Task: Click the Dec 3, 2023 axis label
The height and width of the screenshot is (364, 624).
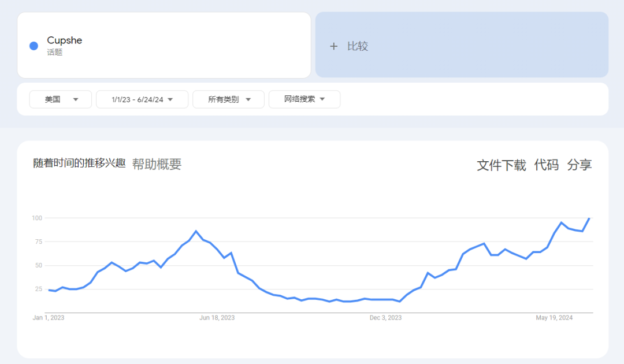Action: (x=385, y=317)
